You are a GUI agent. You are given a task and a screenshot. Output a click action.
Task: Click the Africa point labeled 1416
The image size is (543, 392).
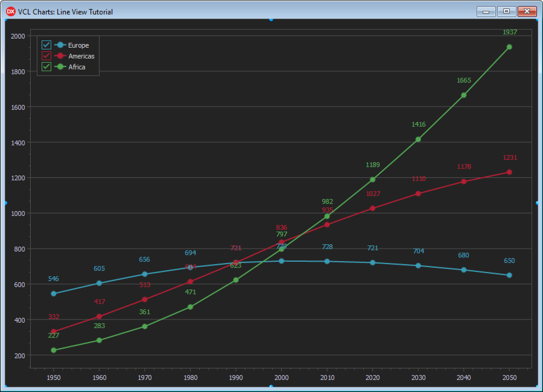tap(418, 139)
